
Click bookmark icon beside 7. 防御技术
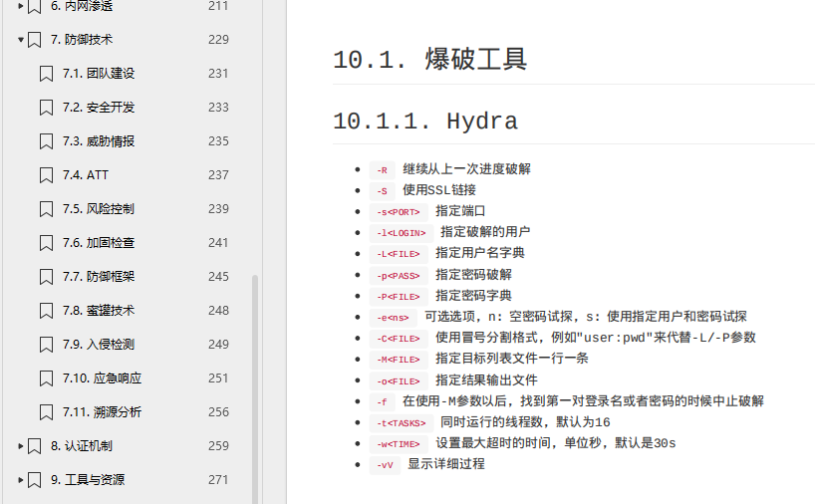(x=34, y=40)
